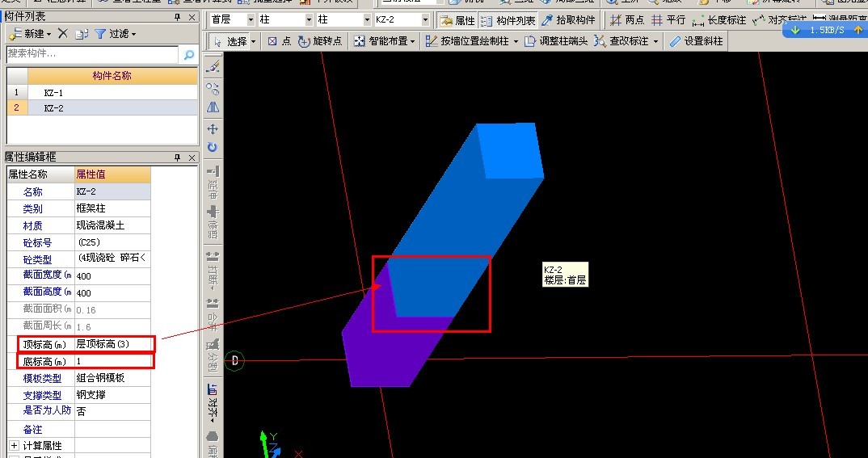Click in the 搜索构件 search field
The width and height of the screenshot is (868, 458).
tap(92, 53)
